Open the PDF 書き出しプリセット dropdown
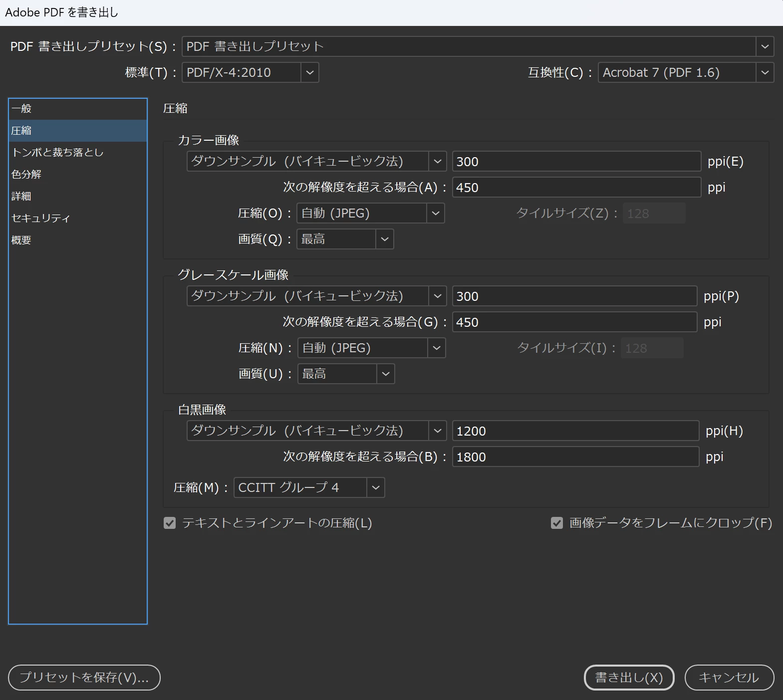The height and width of the screenshot is (700, 783). click(x=478, y=46)
